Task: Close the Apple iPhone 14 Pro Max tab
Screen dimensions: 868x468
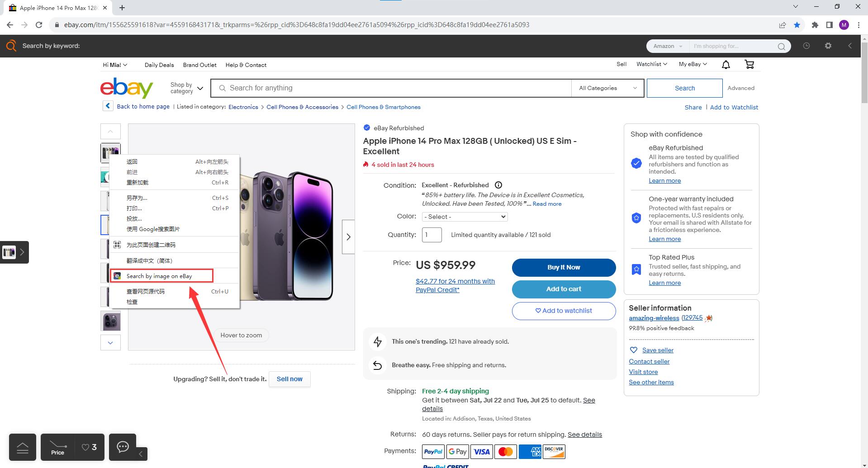Action: pyautogui.click(x=105, y=8)
